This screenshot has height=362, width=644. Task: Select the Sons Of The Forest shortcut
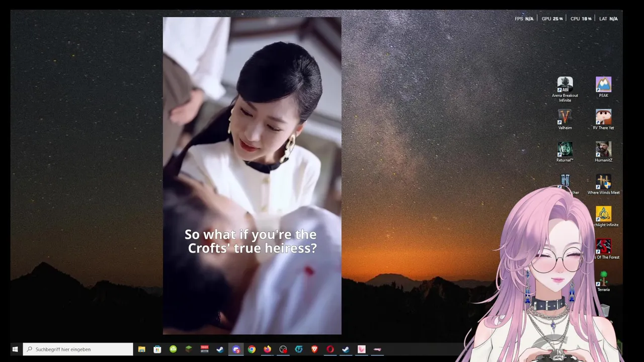tap(604, 249)
